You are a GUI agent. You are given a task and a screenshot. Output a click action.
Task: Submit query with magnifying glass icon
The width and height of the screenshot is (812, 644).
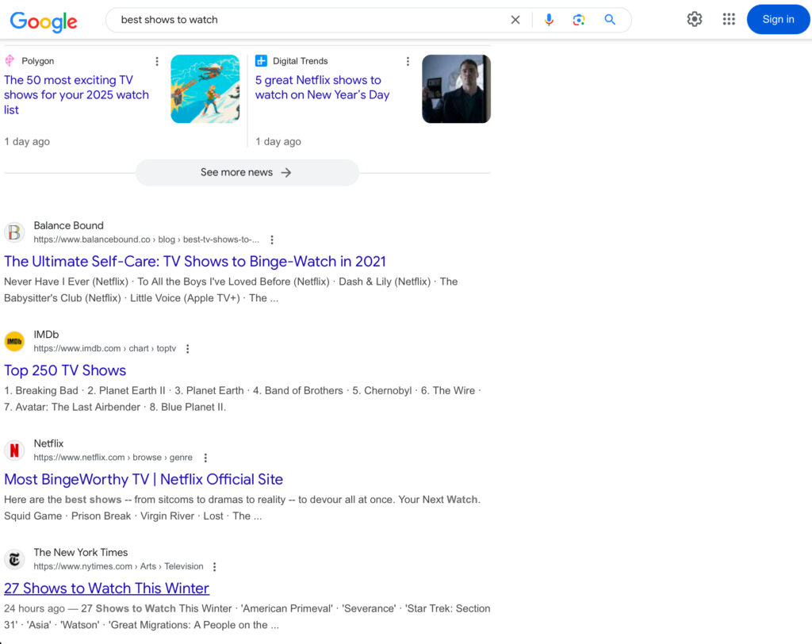610,20
